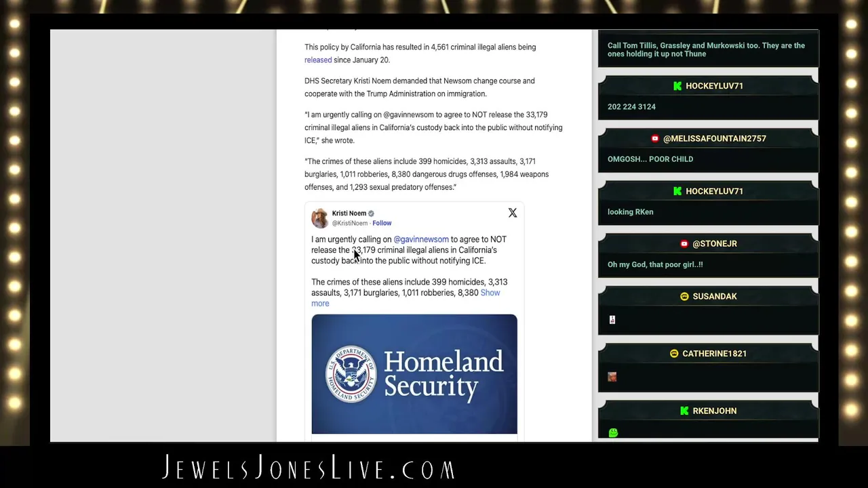Open emoji in CATHERINE1821's chat message

tap(612, 377)
